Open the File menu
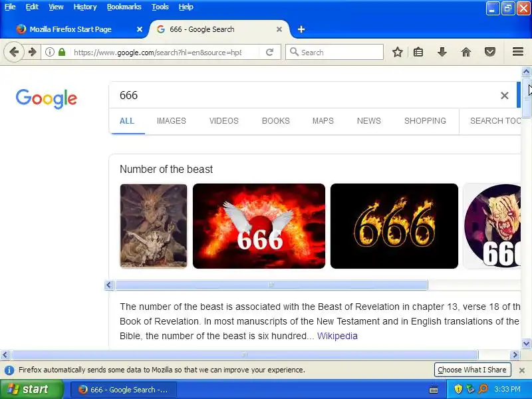The width and height of the screenshot is (532, 399). point(10,7)
